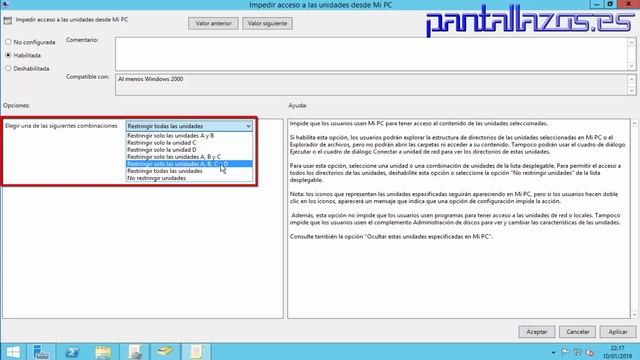Click the network tray icon

coord(577,352)
